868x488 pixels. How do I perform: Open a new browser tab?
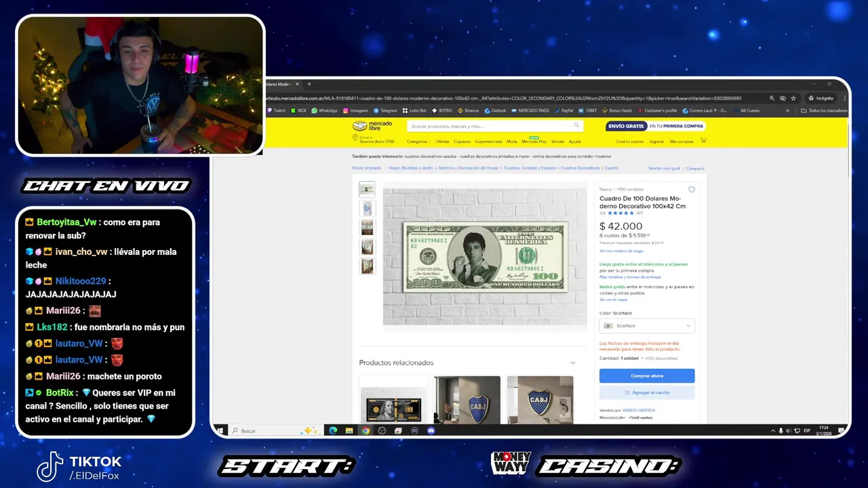[x=309, y=84]
